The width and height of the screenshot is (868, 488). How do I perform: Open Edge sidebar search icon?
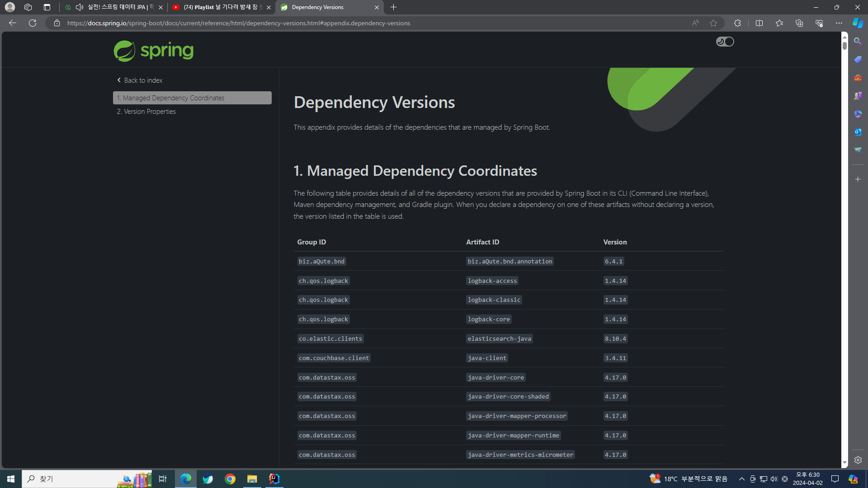tap(858, 41)
